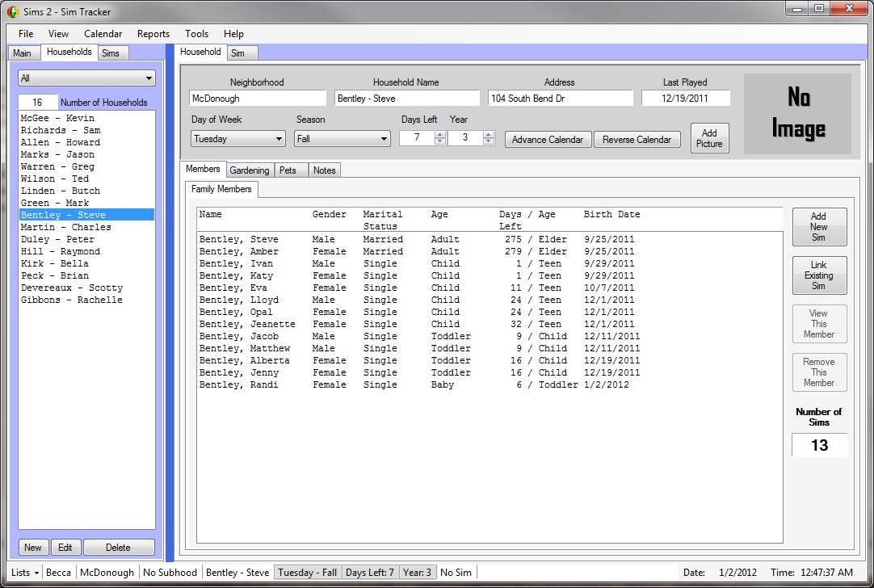Image resolution: width=874 pixels, height=588 pixels.
Task: Increase the Days Left value
Action: tap(439, 134)
